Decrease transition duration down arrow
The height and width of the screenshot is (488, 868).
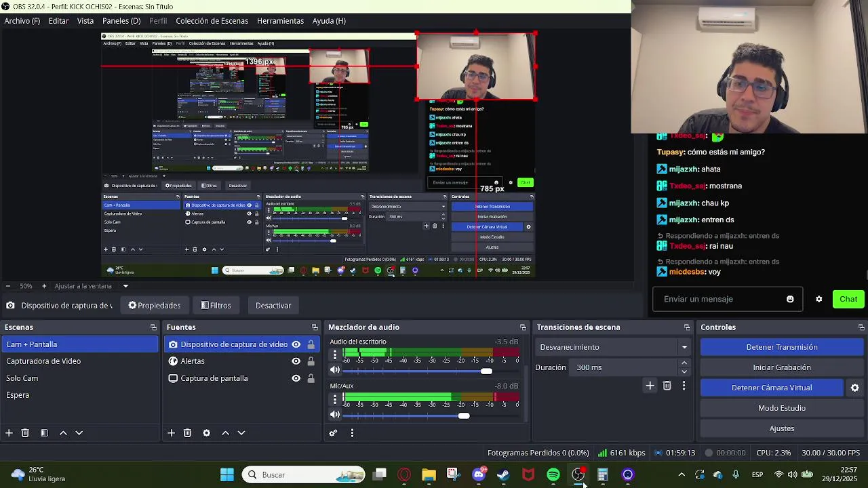pyautogui.click(x=684, y=371)
